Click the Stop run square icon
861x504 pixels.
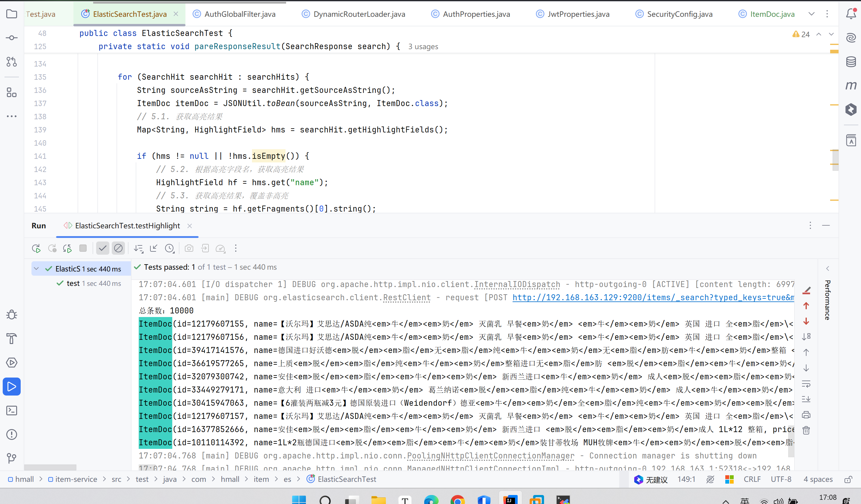click(x=83, y=248)
